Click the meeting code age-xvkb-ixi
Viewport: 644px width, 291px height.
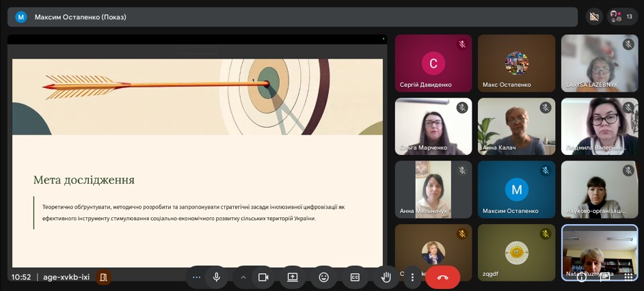pyautogui.click(x=66, y=277)
